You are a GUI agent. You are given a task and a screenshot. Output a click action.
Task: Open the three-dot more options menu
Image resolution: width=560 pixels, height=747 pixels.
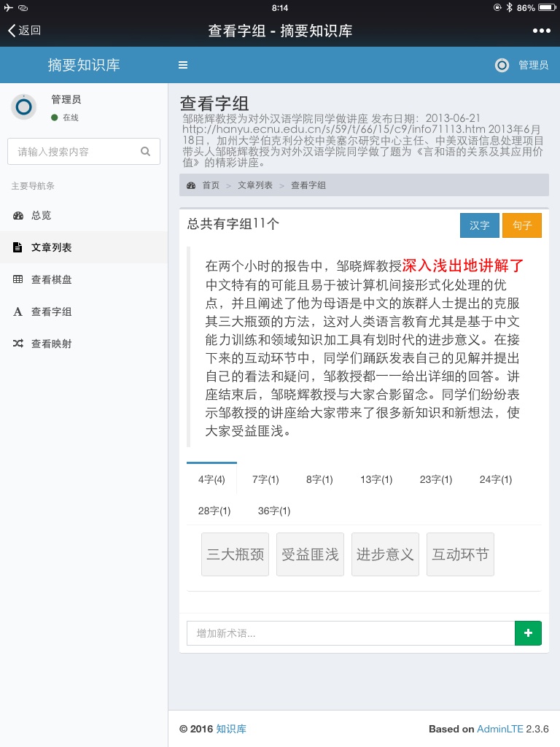[541, 31]
